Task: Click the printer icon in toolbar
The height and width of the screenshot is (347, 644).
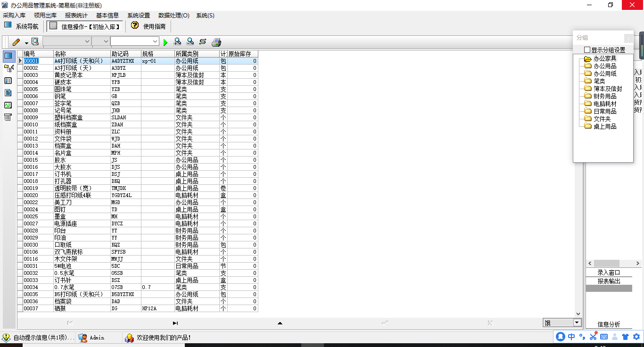Action: [x=216, y=42]
